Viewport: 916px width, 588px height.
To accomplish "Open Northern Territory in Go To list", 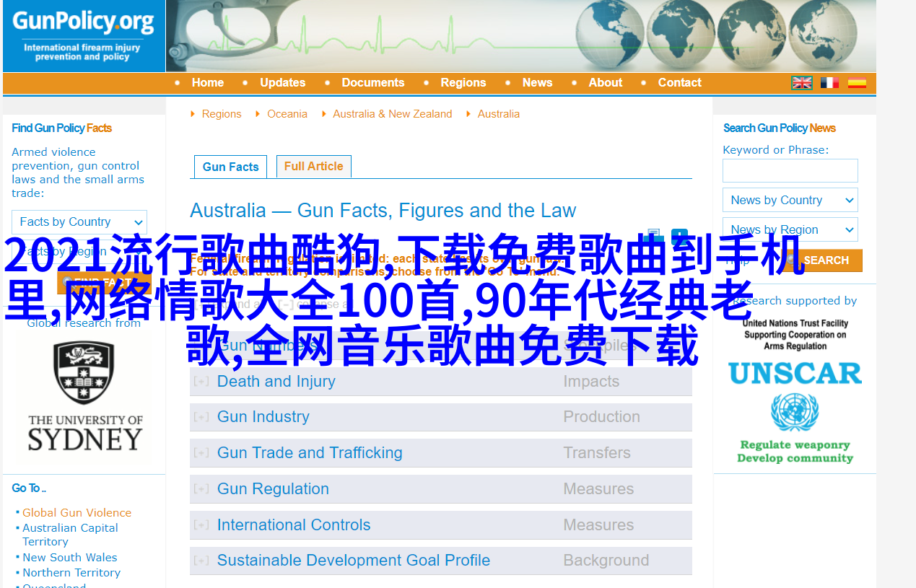I will [71, 573].
